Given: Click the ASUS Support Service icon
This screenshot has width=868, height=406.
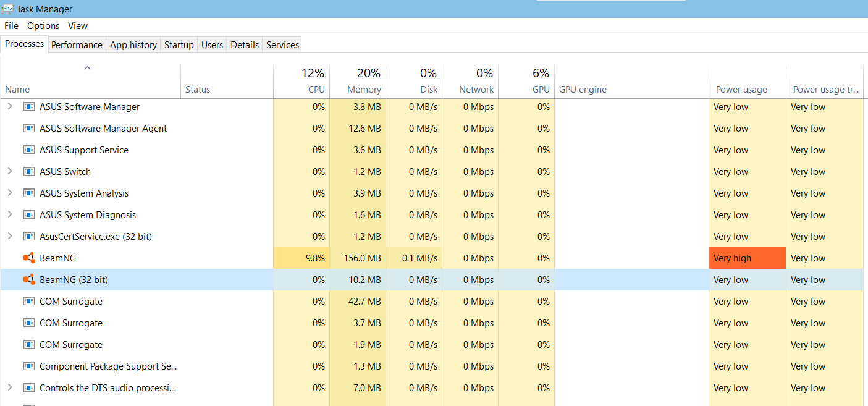Looking at the screenshot, I should point(28,150).
